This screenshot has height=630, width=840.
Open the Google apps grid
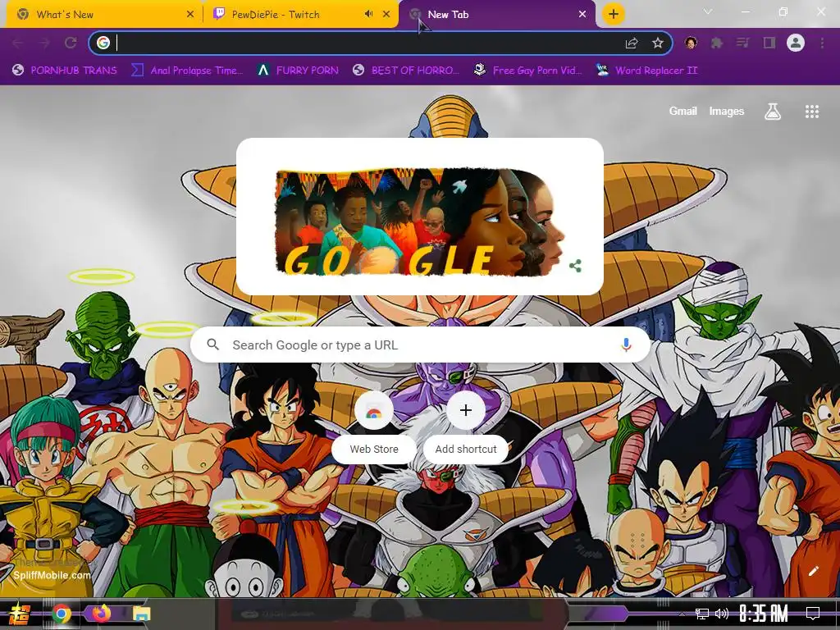coord(812,111)
